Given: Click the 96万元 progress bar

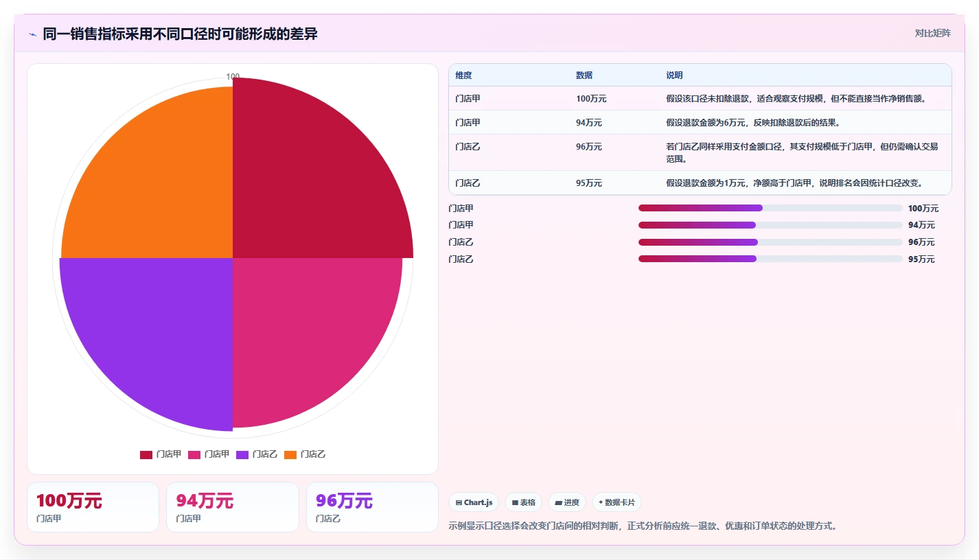Looking at the screenshot, I should coord(770,242).
